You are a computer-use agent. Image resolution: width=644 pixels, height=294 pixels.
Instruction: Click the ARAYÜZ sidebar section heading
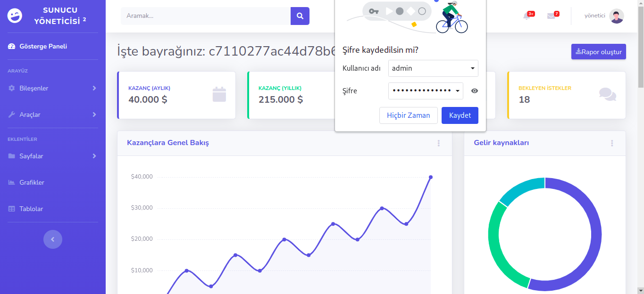[18, 71]
